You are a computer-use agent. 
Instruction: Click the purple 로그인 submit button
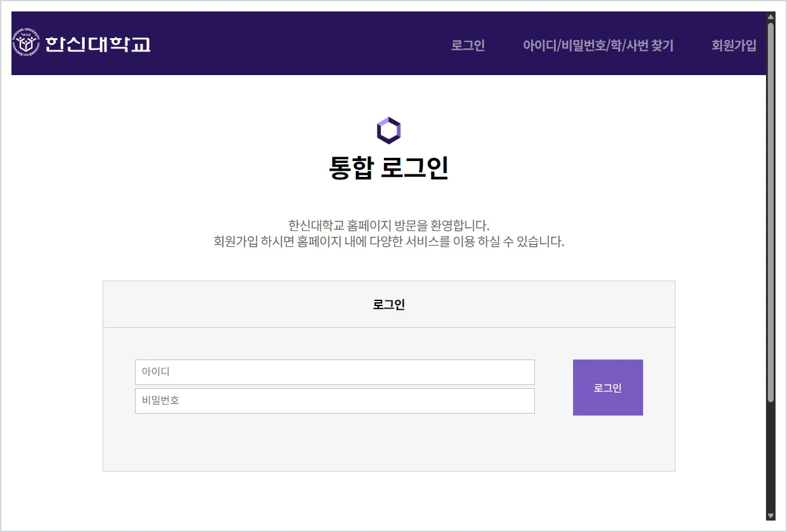[x=608, y=388]
